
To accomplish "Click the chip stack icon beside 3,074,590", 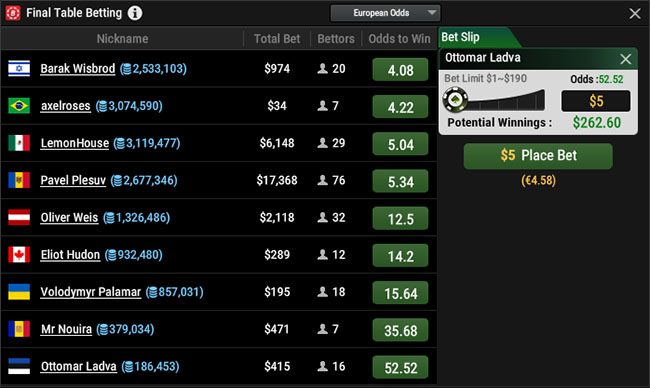I will tap(102, 107).
